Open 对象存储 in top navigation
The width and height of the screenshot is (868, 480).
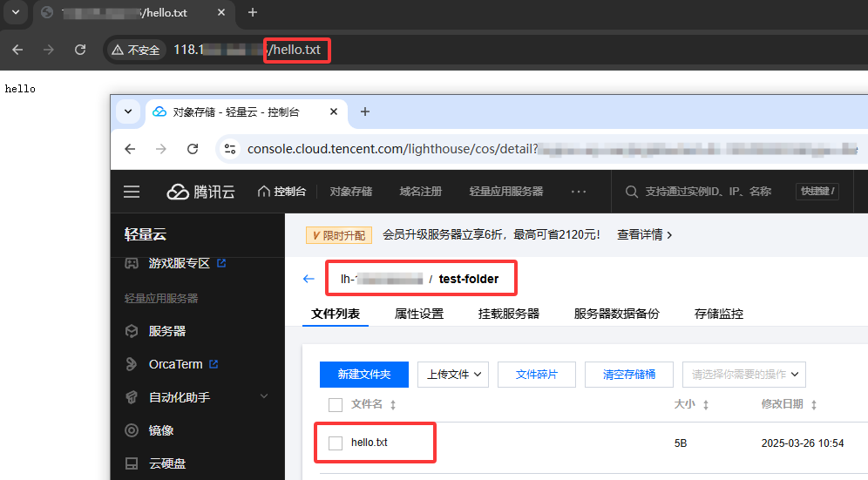351,192
